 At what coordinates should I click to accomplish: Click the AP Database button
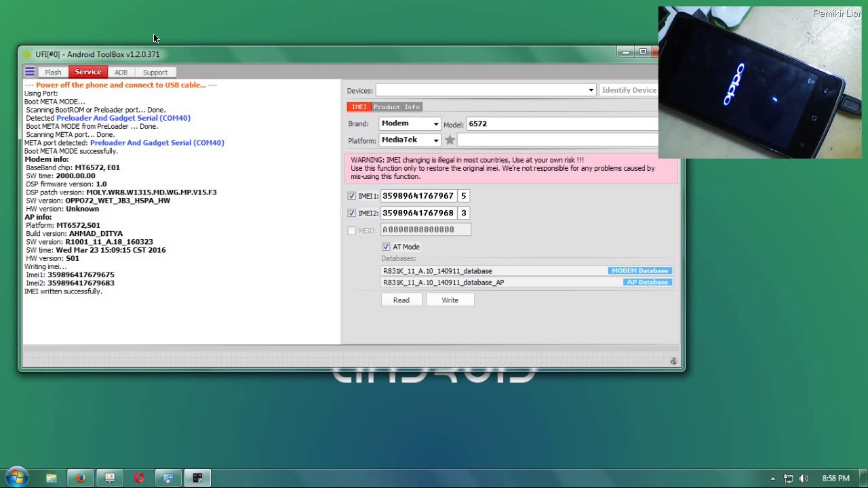coord(648,283)
